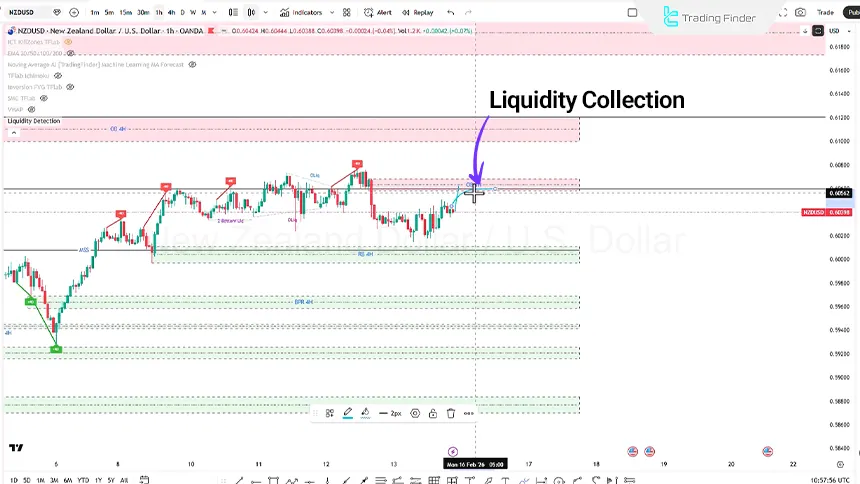860x484 pixels.
Task: Open the layout setup square icon
Action: [632, 12]
